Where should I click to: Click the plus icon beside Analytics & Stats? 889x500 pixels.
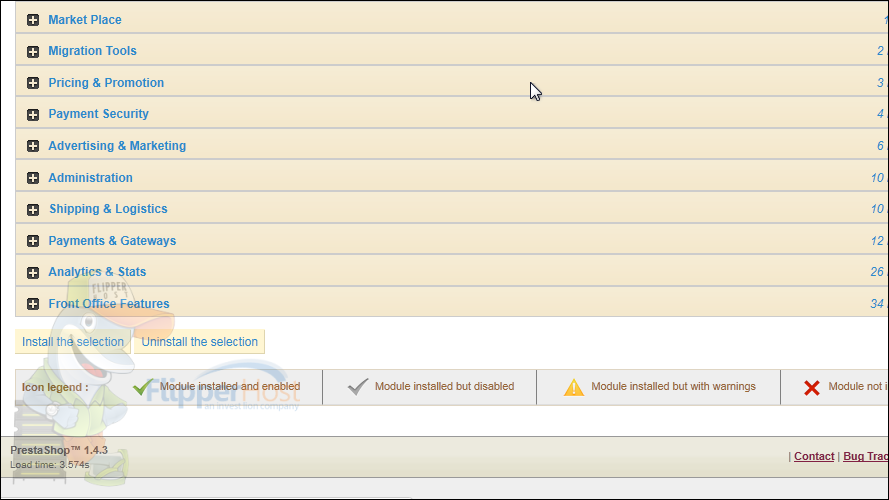coord(33,273)
